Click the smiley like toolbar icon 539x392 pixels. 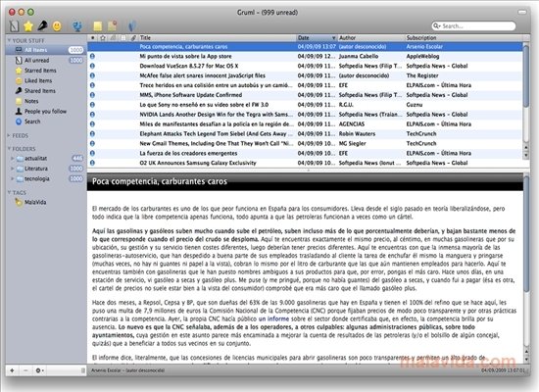[57, 25]
